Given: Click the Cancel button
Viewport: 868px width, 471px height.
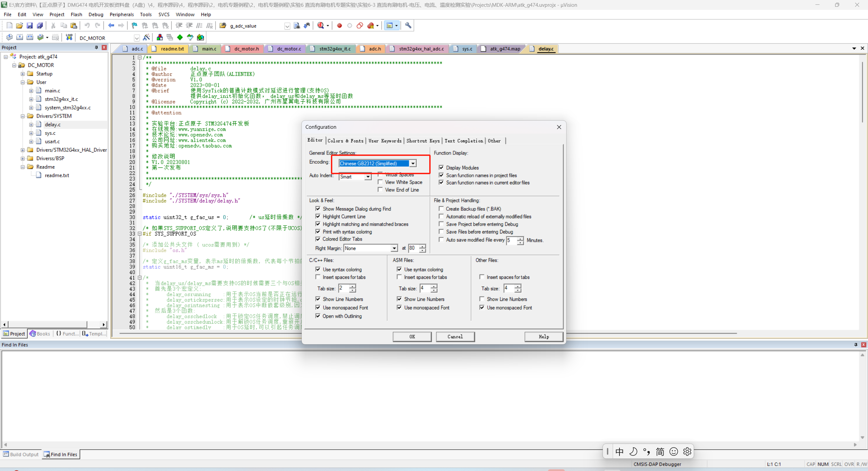Looking at the screenshot, I should click(455, 336).
